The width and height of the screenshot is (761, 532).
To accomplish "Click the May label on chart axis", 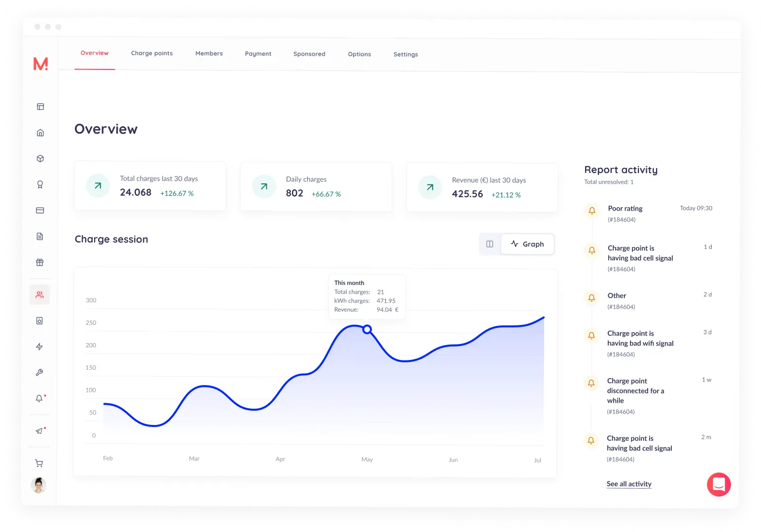I will point(367,460).
